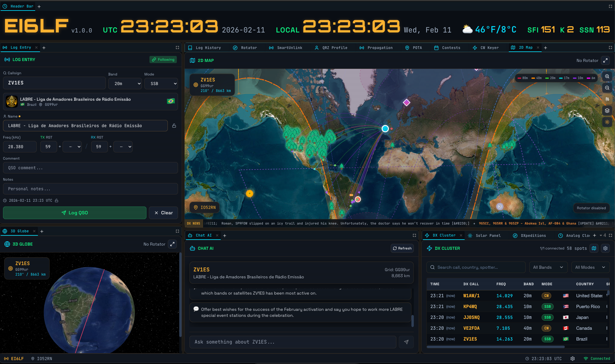Toggle the lock beside the Name field
The height and width of the screenshot is (364, 615).
(x=174, y=126)
